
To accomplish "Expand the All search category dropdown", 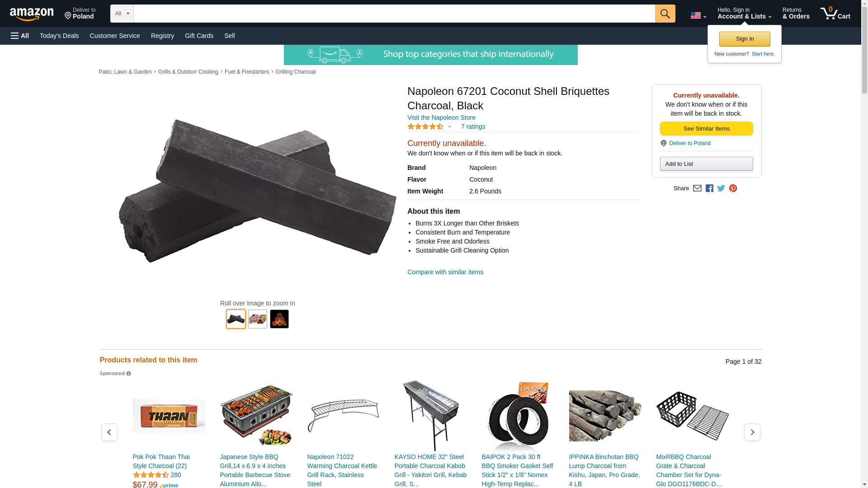I will click(122, 14).
